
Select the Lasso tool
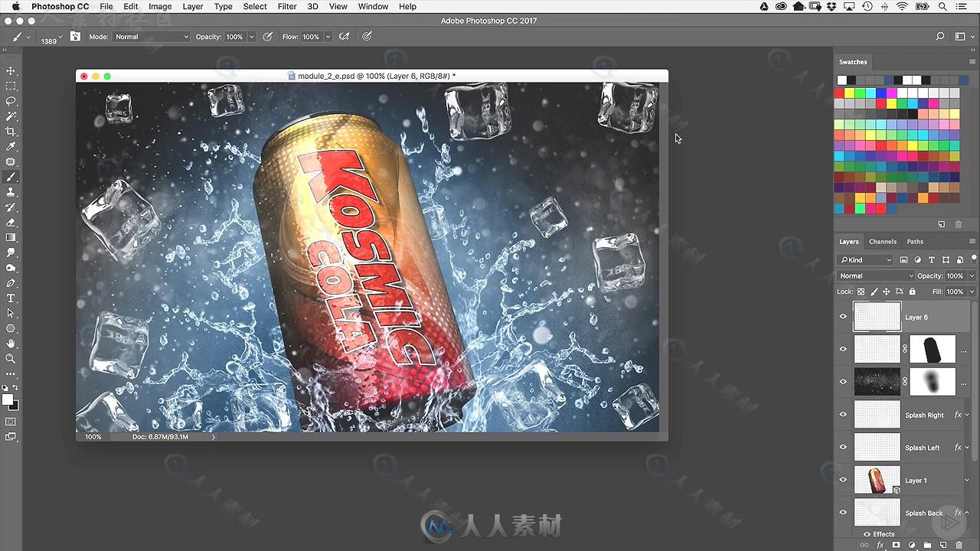11,101
